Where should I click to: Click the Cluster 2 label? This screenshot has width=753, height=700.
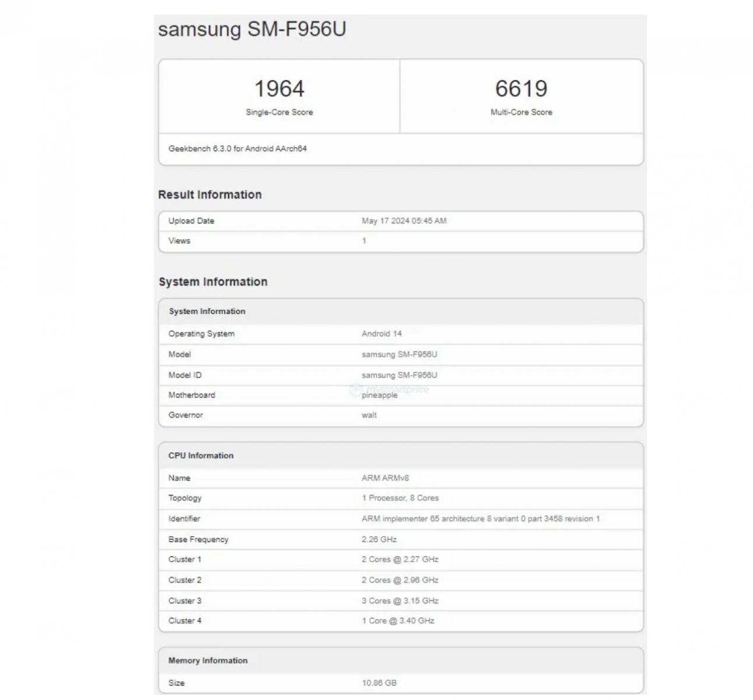coord(185,580)
